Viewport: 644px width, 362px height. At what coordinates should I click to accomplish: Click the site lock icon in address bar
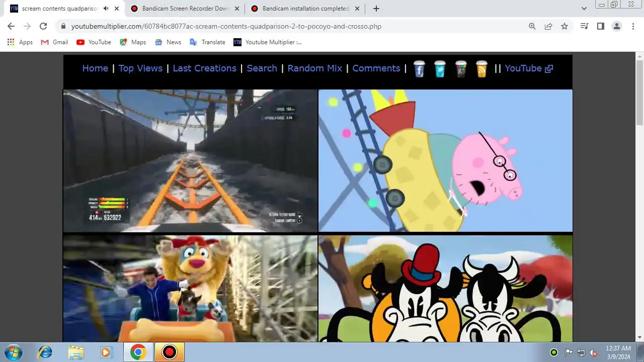tap(63, 26)
